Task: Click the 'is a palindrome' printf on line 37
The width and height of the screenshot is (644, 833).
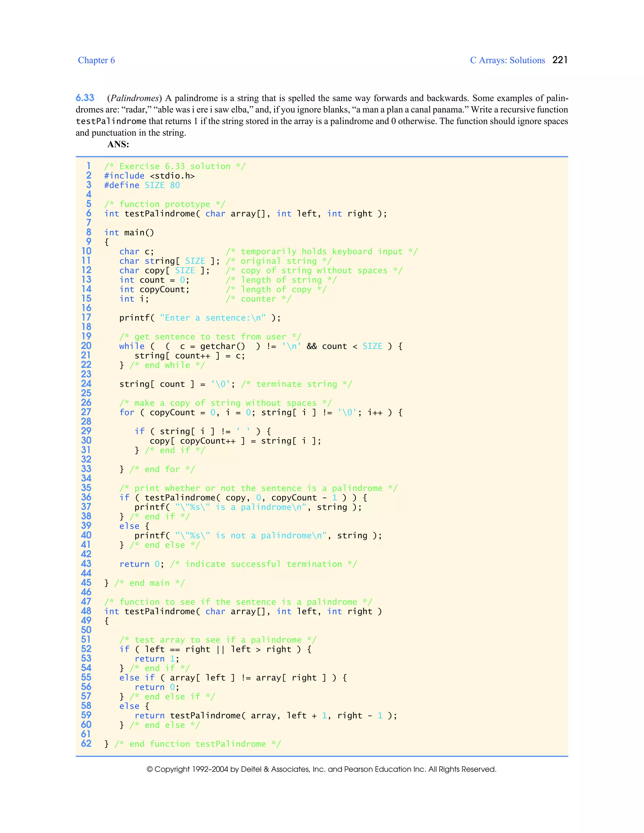Action: [x=248, y=507]
